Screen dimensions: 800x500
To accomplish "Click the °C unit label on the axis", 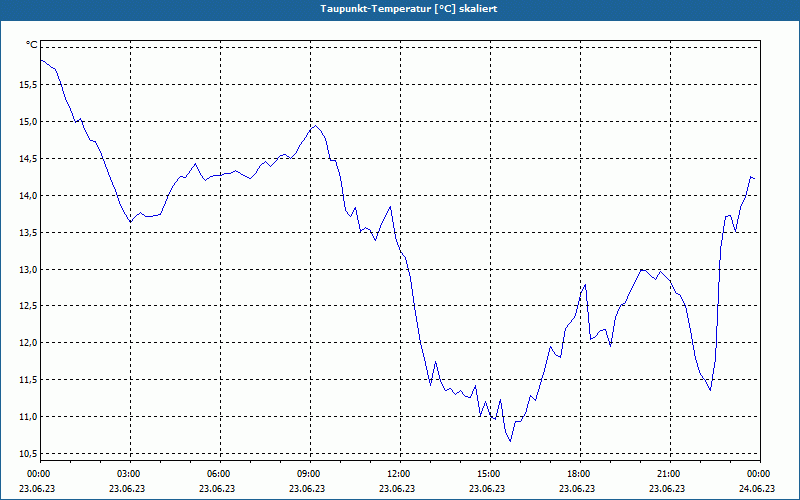I will click(x=32, y=45).
